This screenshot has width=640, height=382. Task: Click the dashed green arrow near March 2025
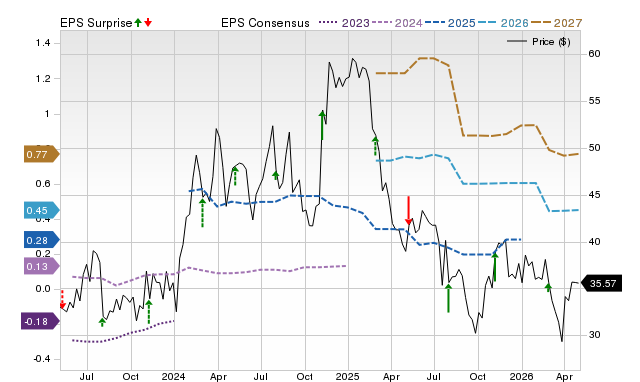pos(375,147)
